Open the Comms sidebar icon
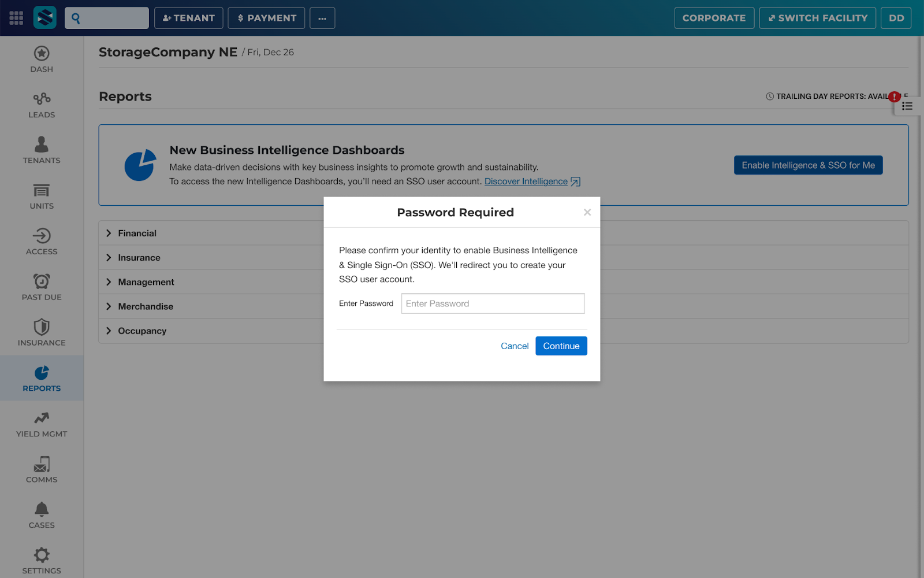The image size is (924, 578). coord(42,464)
